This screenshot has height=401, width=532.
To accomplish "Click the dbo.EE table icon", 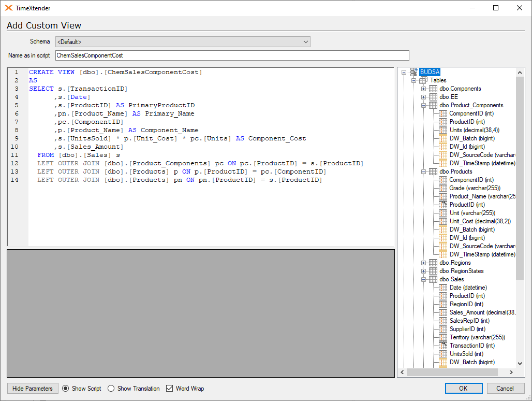I will [x=433, y=97].
